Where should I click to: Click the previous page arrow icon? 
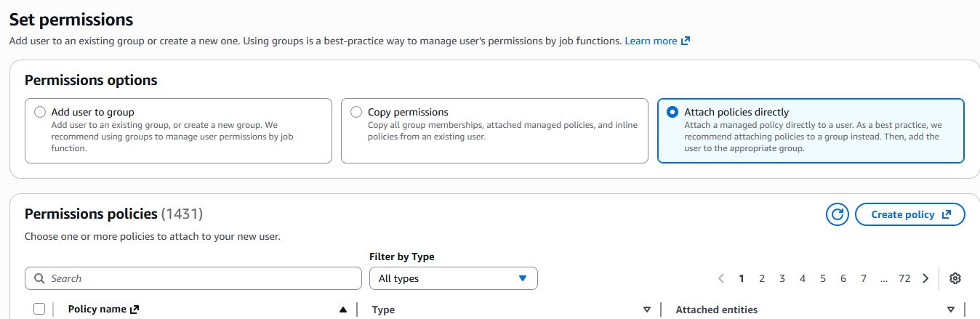click(721, 278)
